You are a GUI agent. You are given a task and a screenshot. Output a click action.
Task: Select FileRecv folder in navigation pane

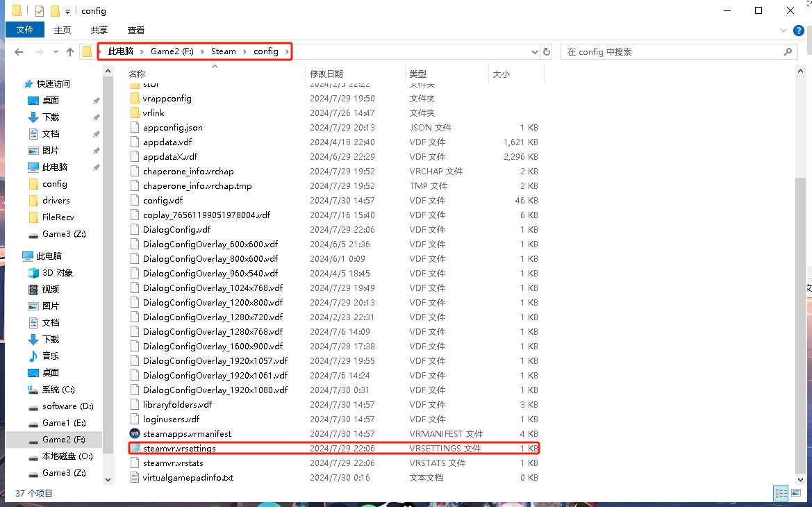pos(58,217)
